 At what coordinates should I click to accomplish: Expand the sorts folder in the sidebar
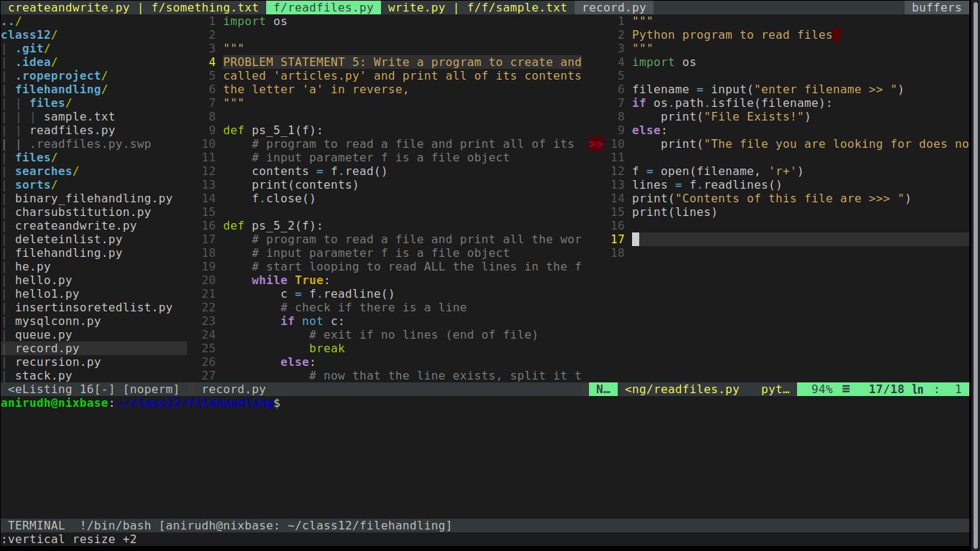[x=34, y=184]
